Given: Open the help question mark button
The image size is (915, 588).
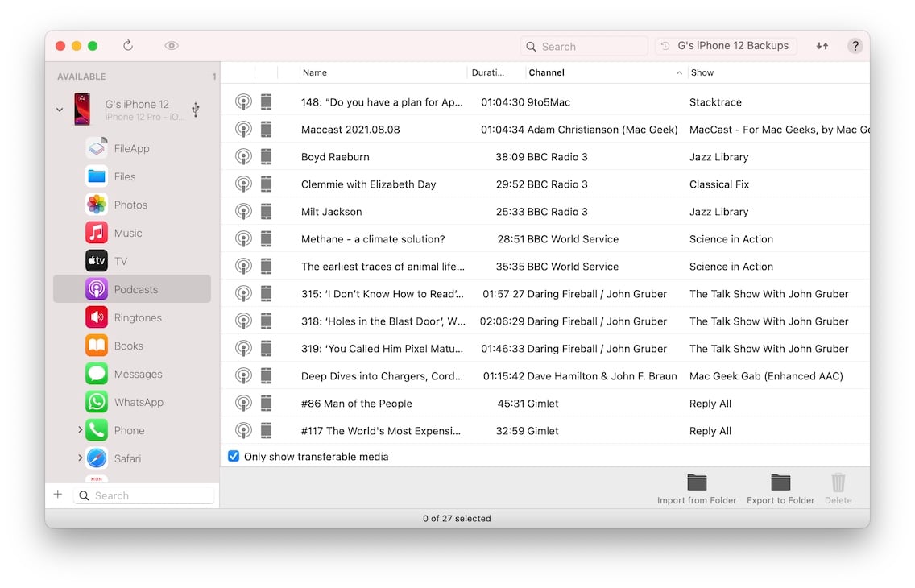Looking at the screenshot, I should tap(855, 45).
